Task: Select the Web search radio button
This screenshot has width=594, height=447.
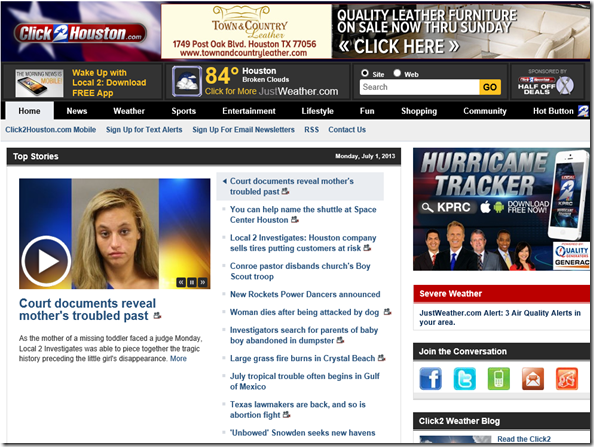Action: click(x=397, y=73)
